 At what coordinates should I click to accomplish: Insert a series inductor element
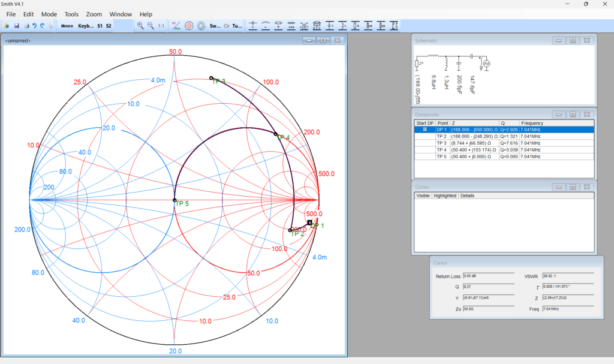pos(266,26)
